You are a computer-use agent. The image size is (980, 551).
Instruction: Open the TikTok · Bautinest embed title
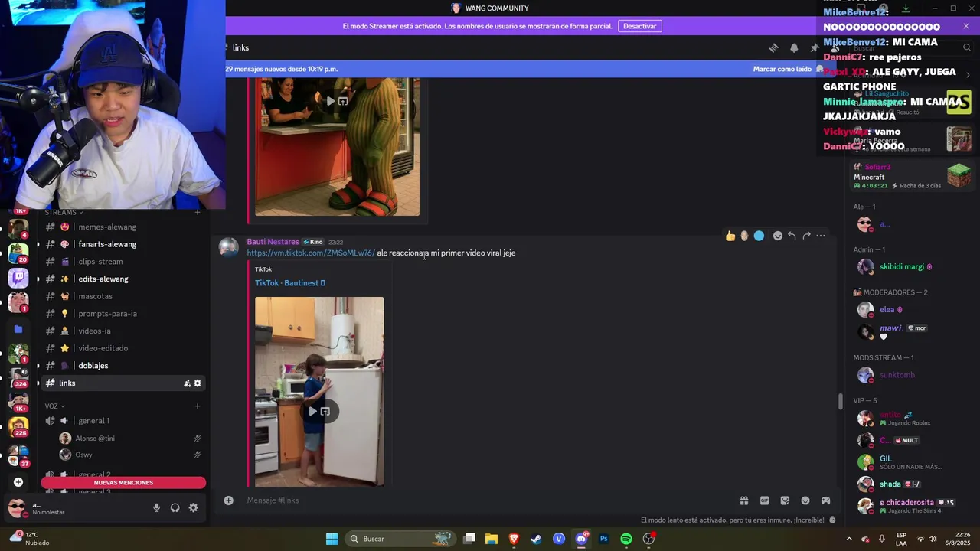[x=290, y=283]
